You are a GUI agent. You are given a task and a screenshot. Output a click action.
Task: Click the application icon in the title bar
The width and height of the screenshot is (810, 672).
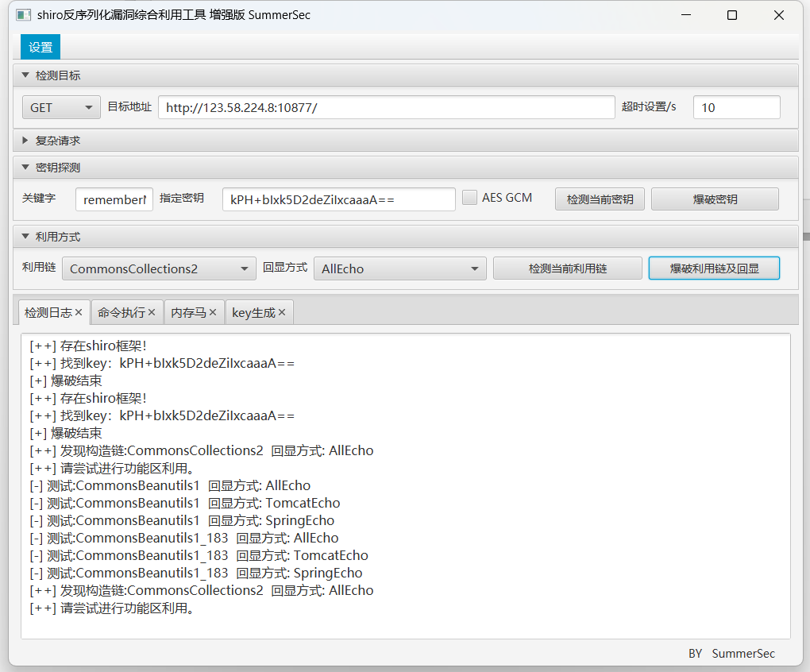point(23,14)
